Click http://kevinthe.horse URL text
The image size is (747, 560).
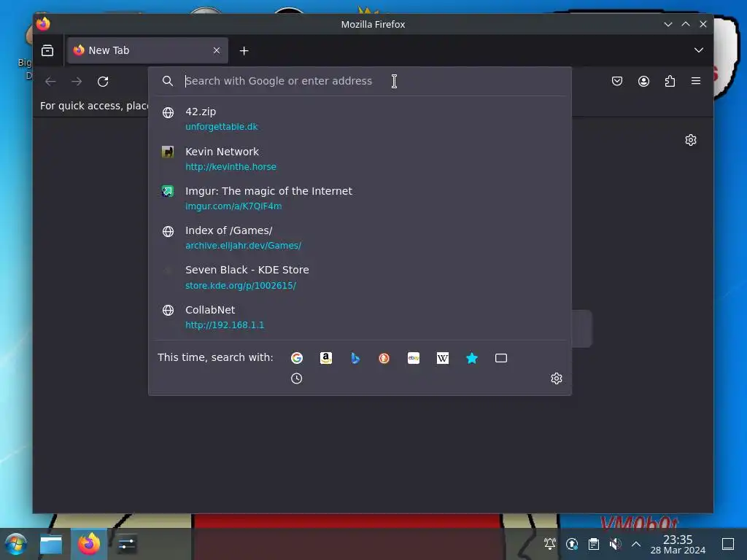231,167
